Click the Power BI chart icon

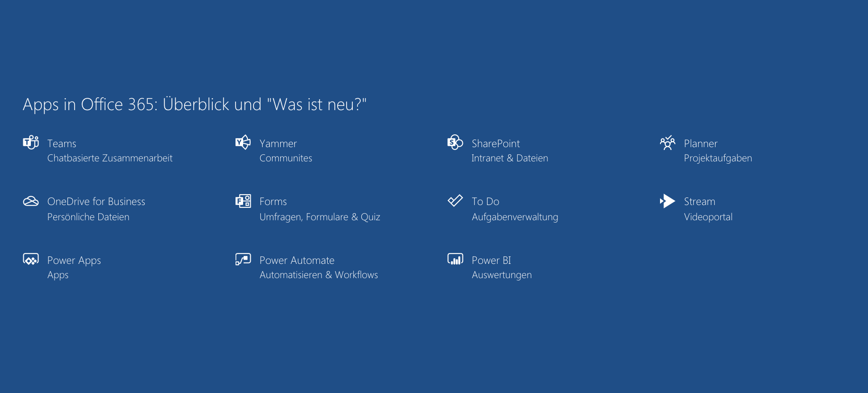(455, 259)
